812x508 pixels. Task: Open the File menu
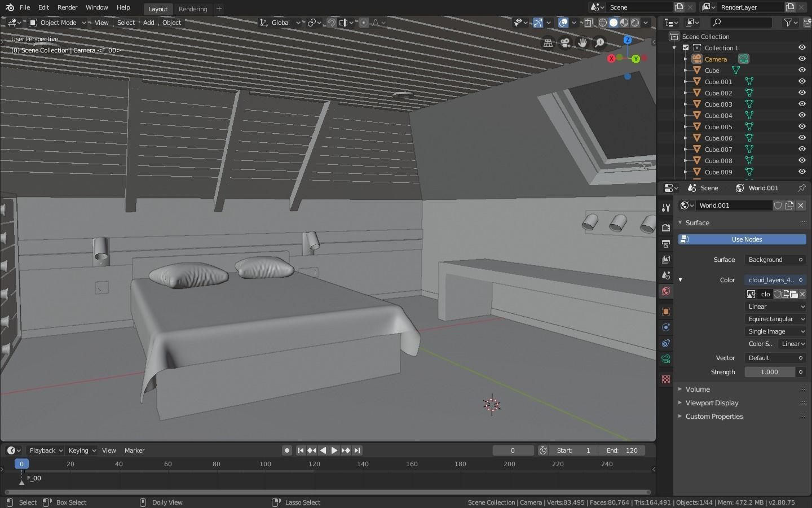25,7
